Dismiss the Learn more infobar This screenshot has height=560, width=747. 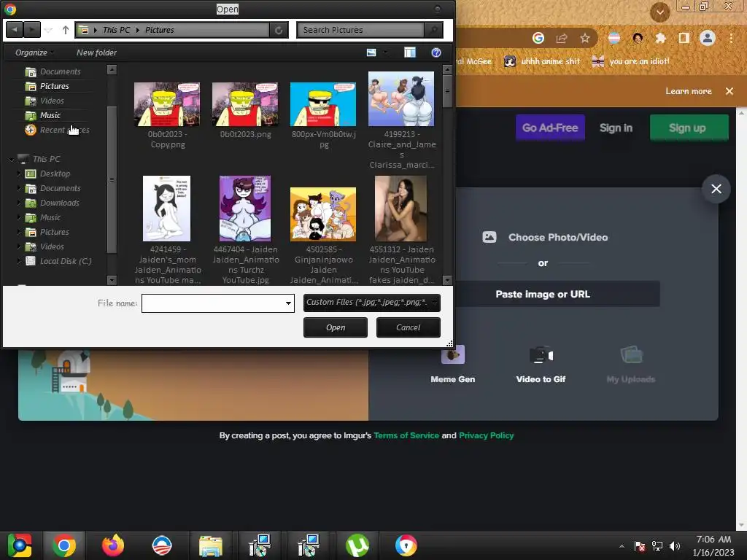tap(729, 91)
